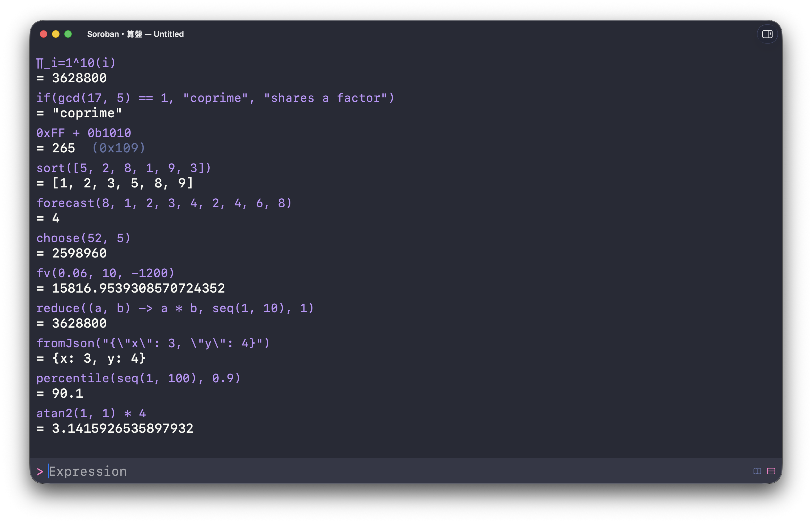Select the expression '∏_i=1^10(i)'
The width and height of the screenshot is (812, 523).
click(x=76, y=63)
